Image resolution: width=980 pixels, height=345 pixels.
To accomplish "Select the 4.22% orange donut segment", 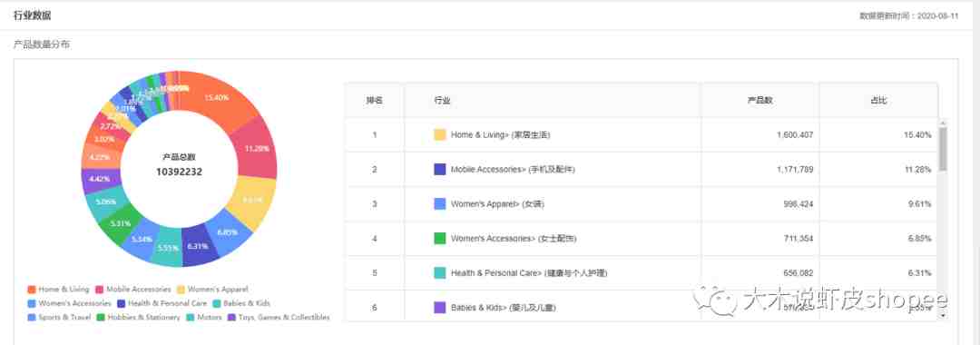I will 100,157.
